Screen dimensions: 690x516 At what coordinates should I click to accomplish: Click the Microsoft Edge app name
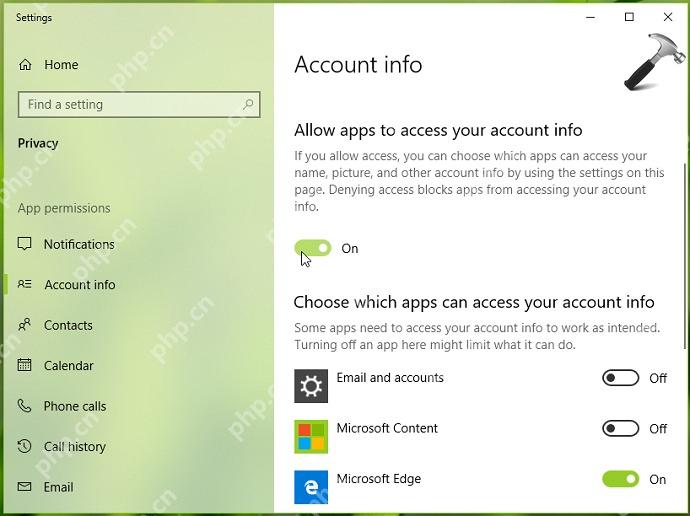click(379, 479)
